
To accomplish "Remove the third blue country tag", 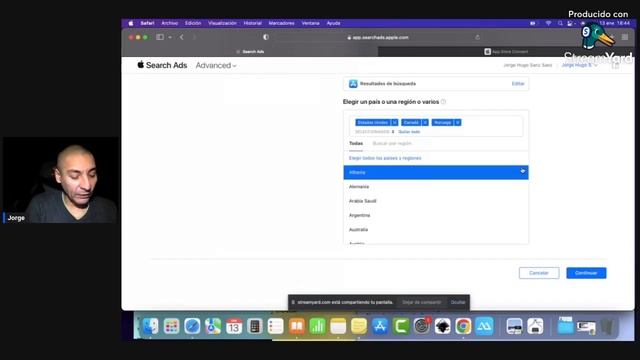I will click(458, 122).
